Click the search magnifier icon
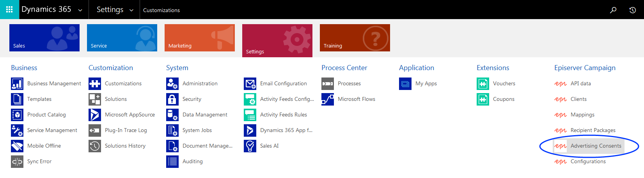This screenshot has width=644, height=178. [x=613, y=10]
